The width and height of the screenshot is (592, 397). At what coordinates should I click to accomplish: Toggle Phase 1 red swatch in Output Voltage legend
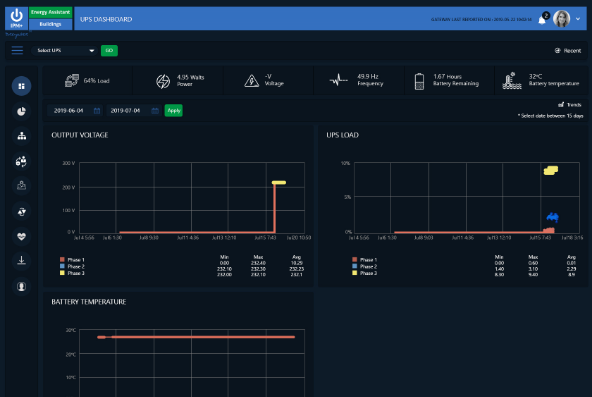pyautogui.click(x=62, y=259)
